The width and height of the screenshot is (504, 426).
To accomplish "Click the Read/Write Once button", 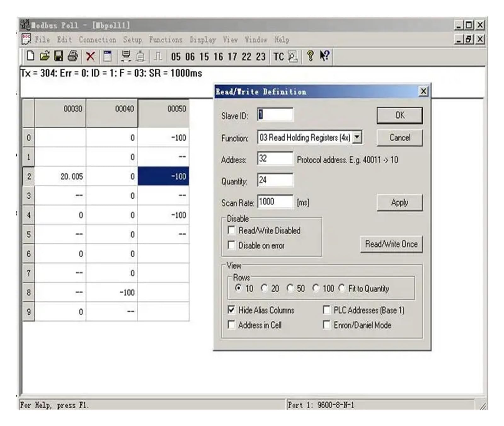I will coord(391,244).
